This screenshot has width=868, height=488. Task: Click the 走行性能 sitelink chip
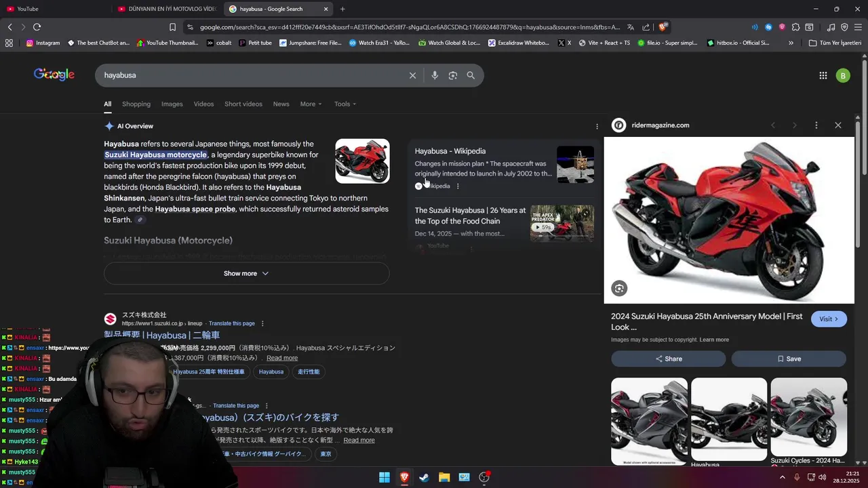(x=309, y=371)
